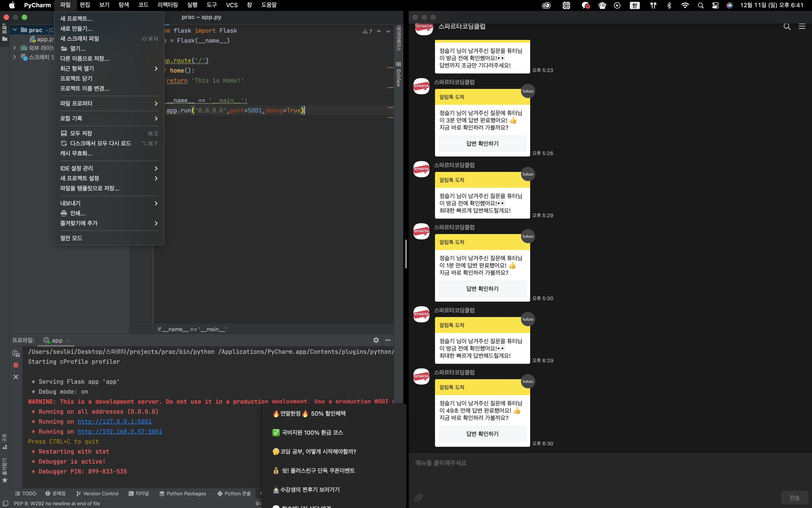Stop the running app with the red square

(16, 365)
